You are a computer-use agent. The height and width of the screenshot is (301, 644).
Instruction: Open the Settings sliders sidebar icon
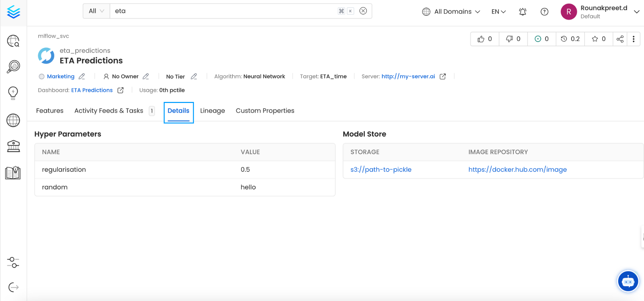coord(13,262)
